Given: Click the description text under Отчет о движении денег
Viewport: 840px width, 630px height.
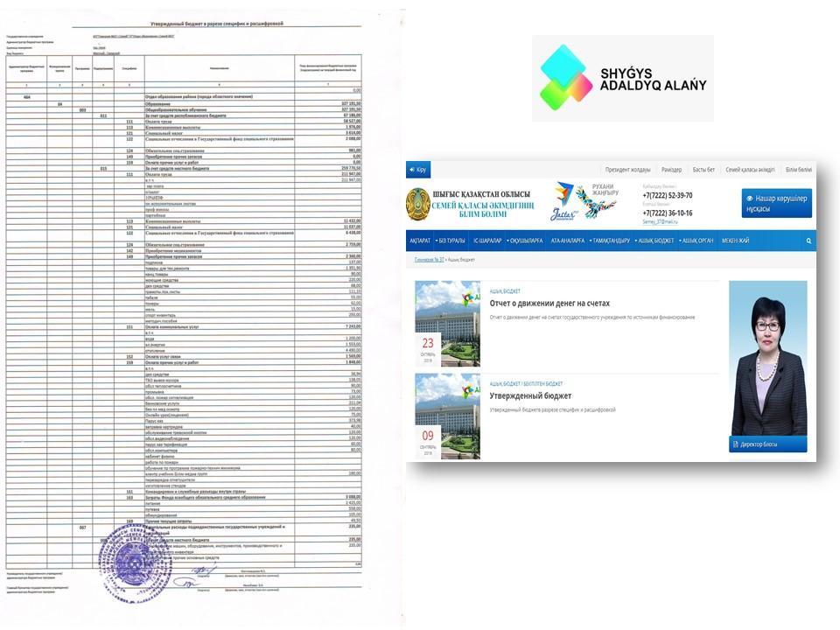Looking at the screenshot, I should coord(592,318).
